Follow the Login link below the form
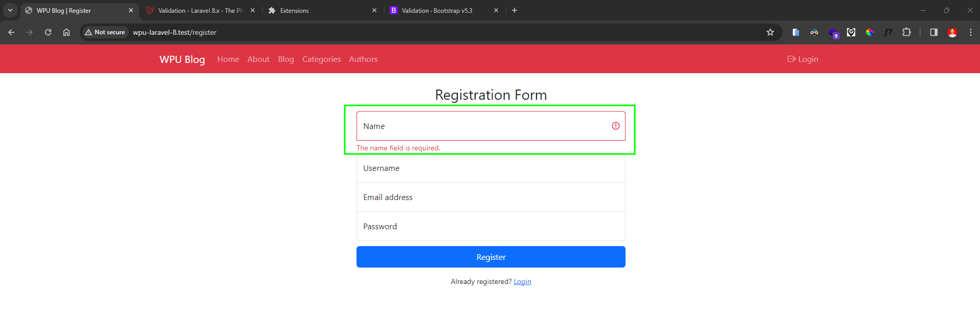 (x=522, y=282)
